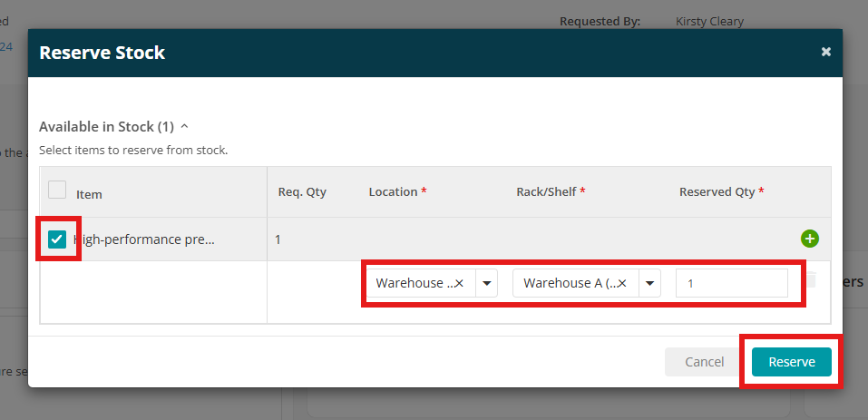Viewport: 868px width, 420px height.
Task: Clear the selected Location value
Action: tap(459, 283)
